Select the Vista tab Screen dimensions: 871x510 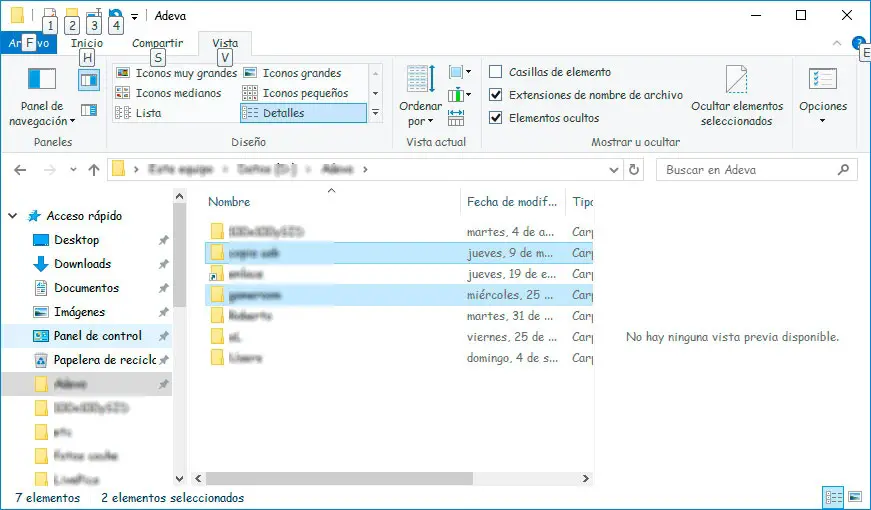(x=225, y=43)
